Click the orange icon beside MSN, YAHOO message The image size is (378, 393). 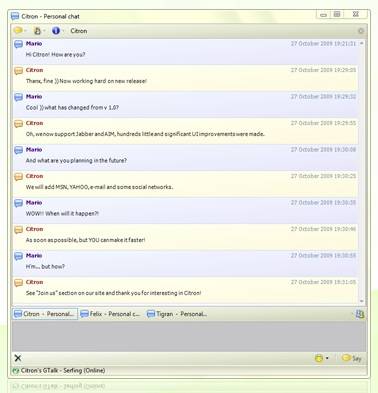click(18, 177)
